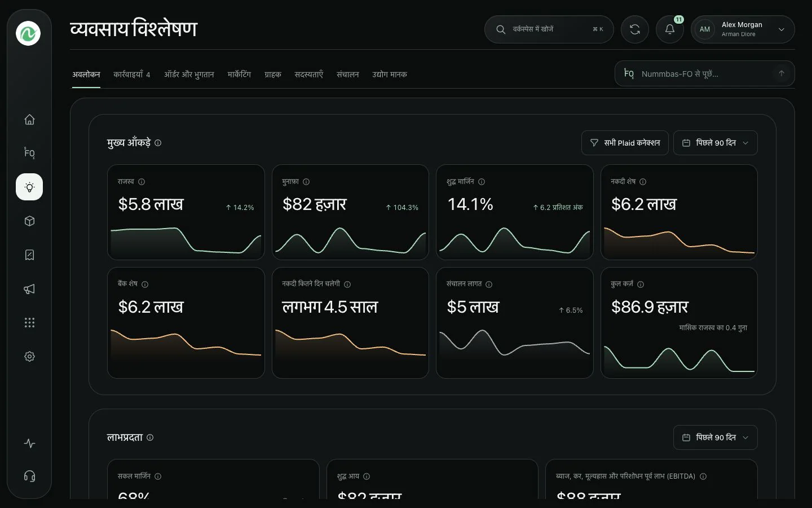
Task: Open the मुनाफ़ा $82 हज़ार card chart
Action: tap(350, 241)
